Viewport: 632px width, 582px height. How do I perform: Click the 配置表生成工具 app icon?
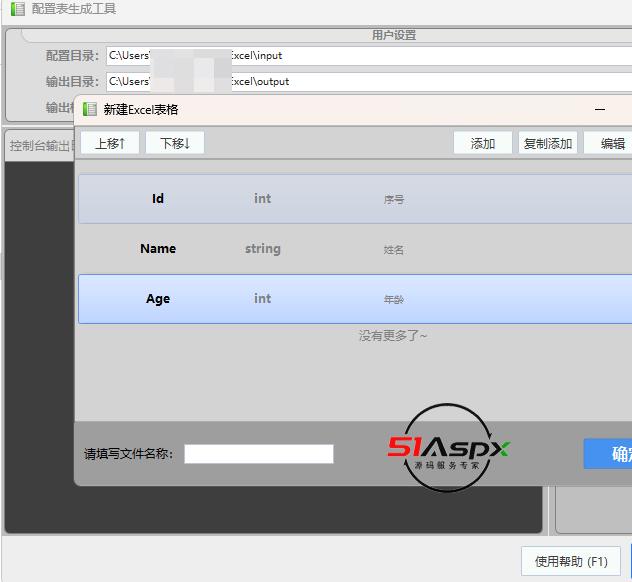[x=18, y=9]
